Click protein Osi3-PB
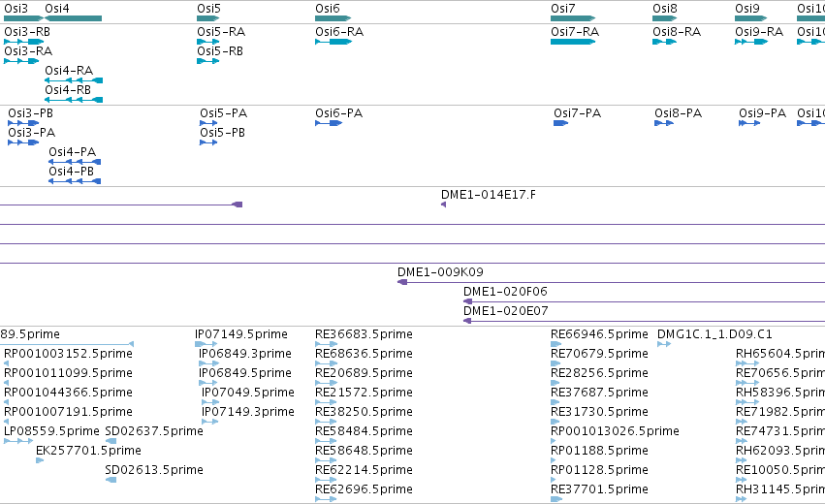This screenshot has width=825, height=504. (x=23, y=123)
